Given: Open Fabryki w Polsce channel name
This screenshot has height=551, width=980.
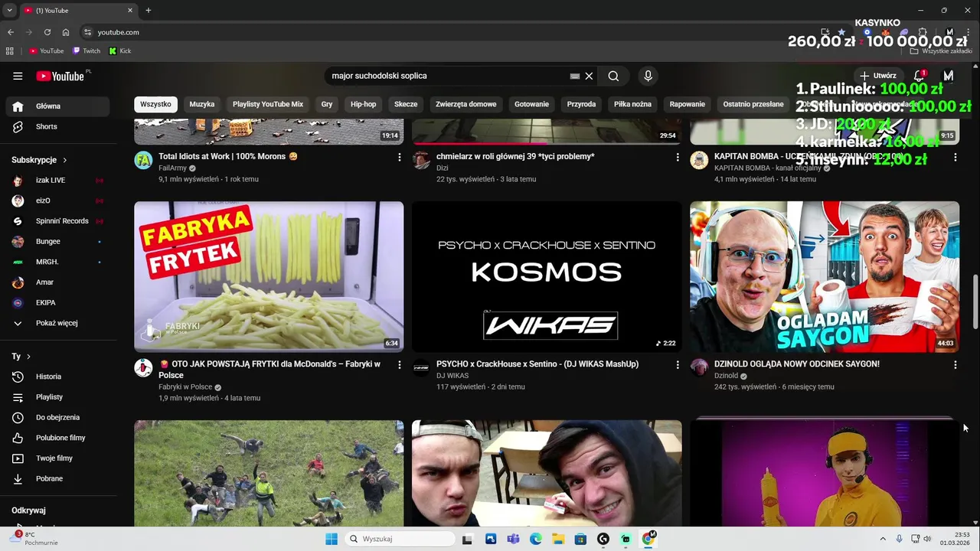Looking at the screenshot, I should (185, 387).
